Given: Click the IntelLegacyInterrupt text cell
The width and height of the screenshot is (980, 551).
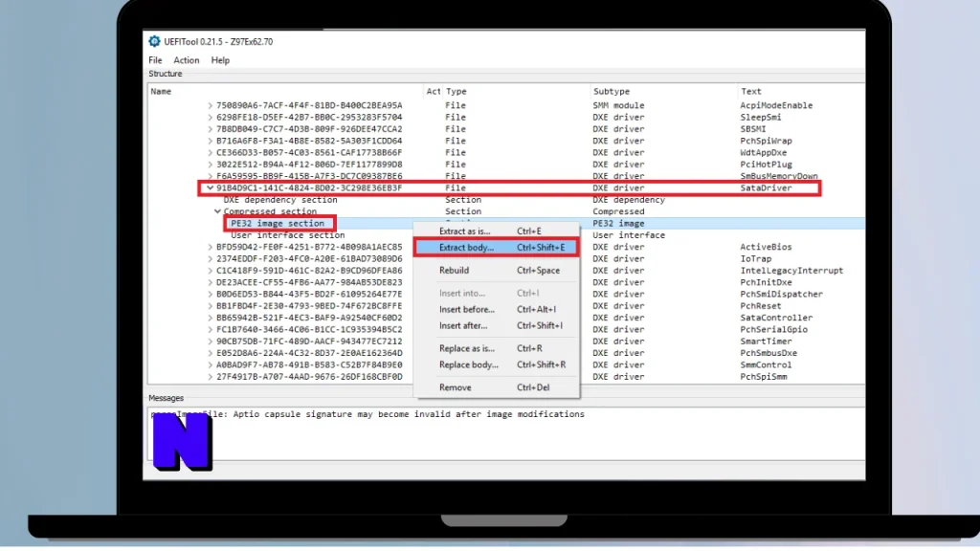Looking at the screenshot, I should (x=791, y=271).
